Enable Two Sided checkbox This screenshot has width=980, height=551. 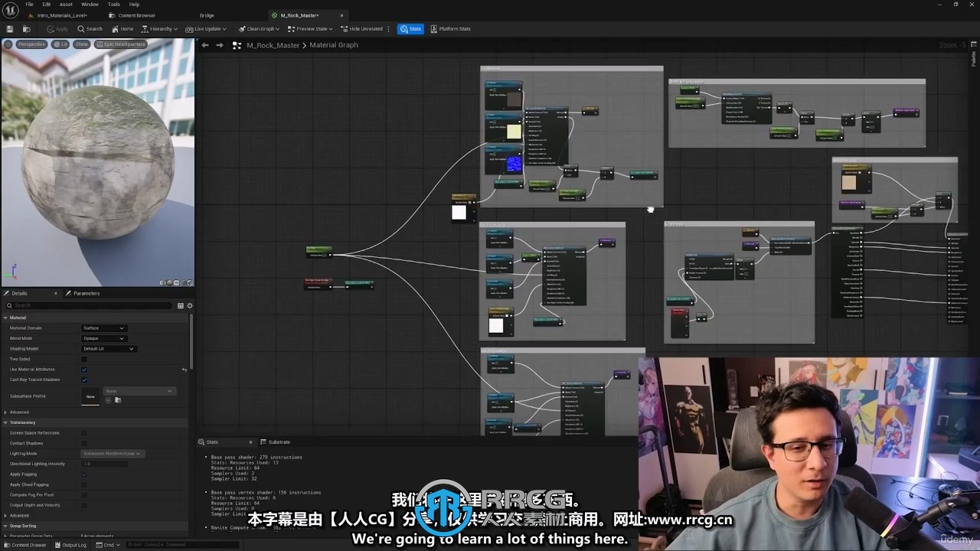click(x=84, y=359)
